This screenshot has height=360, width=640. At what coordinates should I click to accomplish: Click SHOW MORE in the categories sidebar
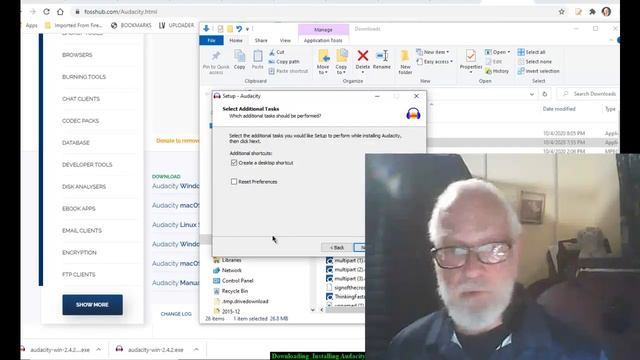pos(92,304)
